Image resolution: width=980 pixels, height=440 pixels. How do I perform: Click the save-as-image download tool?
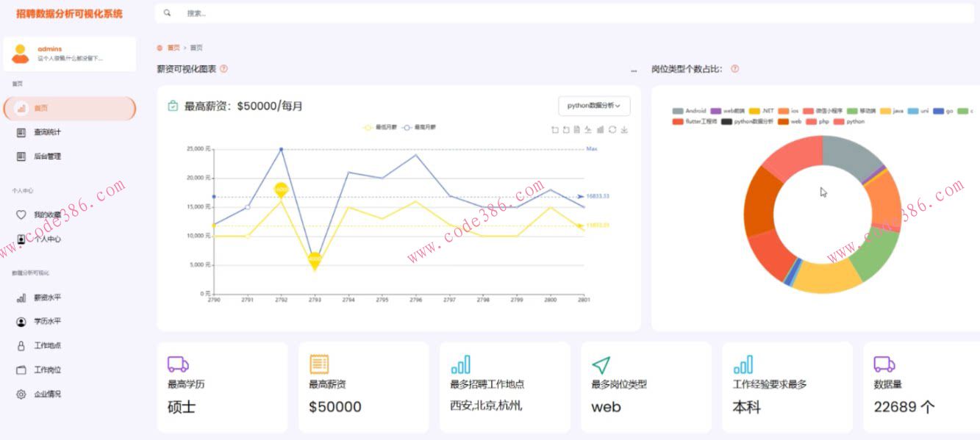(x=624, y=130)
